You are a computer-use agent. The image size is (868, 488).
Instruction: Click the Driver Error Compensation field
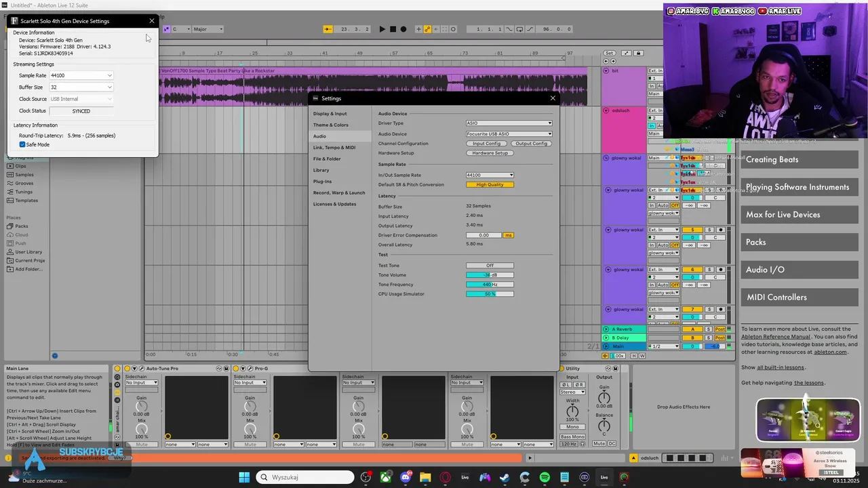[x=484, y=235]
